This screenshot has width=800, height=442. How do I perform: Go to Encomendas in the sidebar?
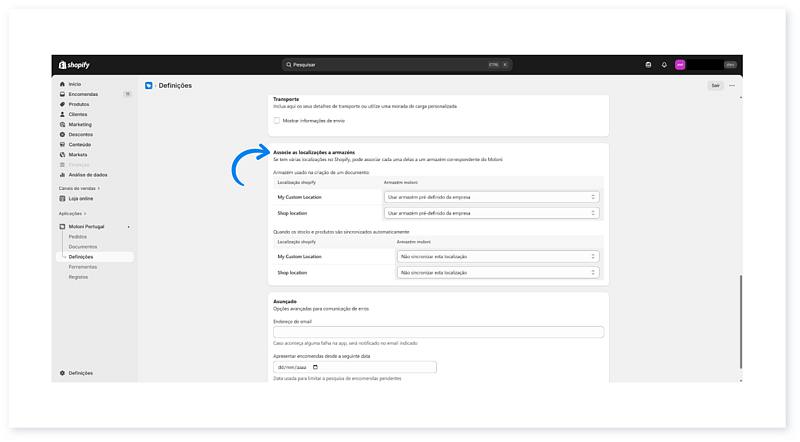coord(82,94)
